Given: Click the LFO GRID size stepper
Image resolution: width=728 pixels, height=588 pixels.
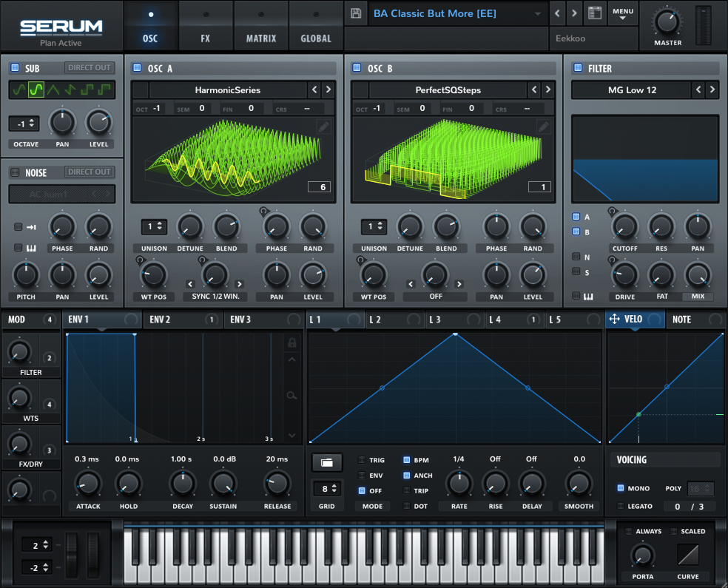Looking at the screenshot, I should point(326,488).
